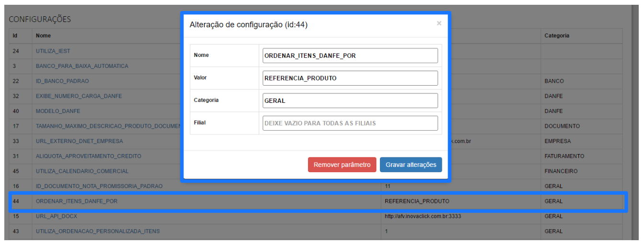Save changes with Gravar alterações
This screenshot has height=244, width=644.
[411, 165]
